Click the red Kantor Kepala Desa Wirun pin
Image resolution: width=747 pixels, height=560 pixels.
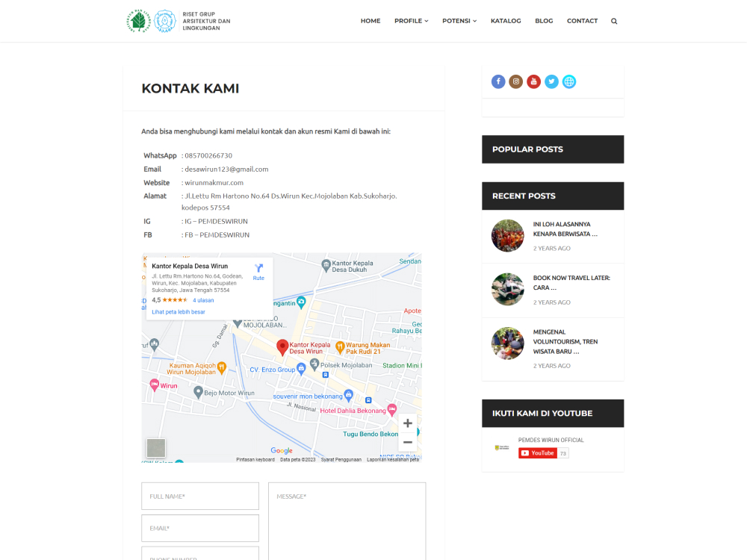(x=282, y=347)
